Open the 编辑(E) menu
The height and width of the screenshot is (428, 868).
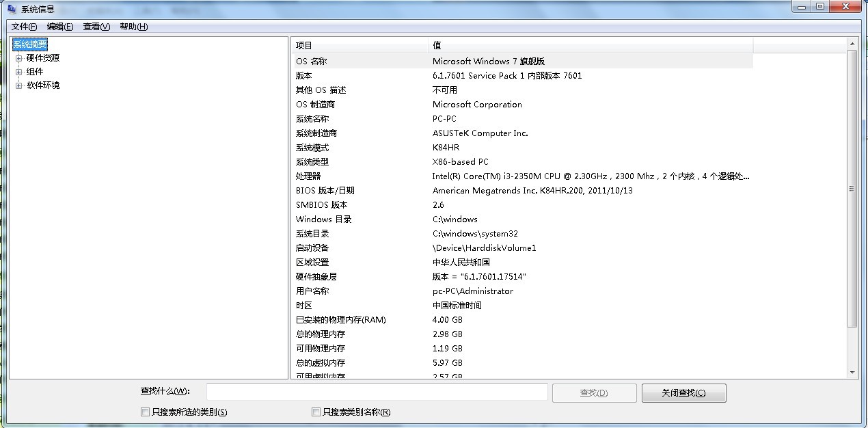coord(60,27)
